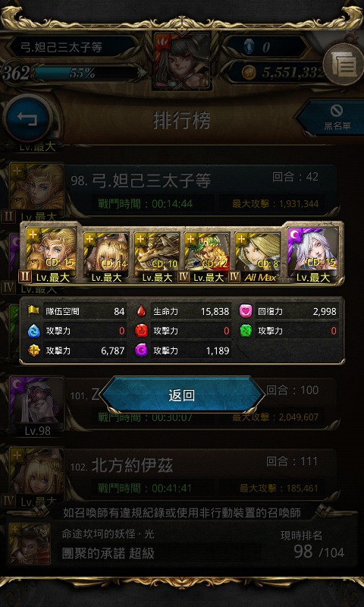Tap the yellow flag 隊伍空間 icon

click(33, 311)
